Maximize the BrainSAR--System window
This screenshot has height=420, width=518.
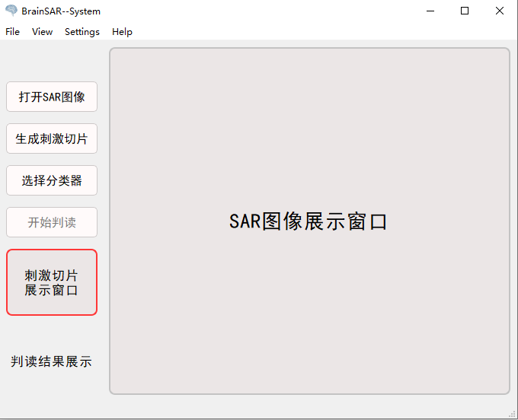coord(465,11)
